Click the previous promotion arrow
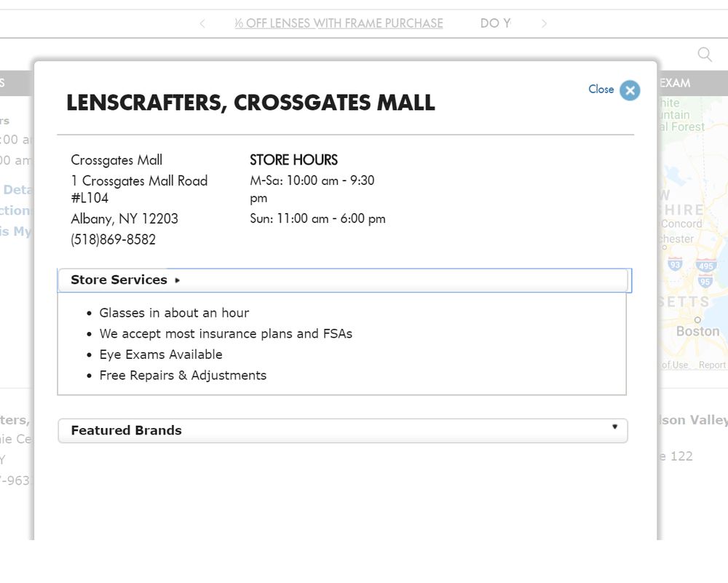 [202, 24]
